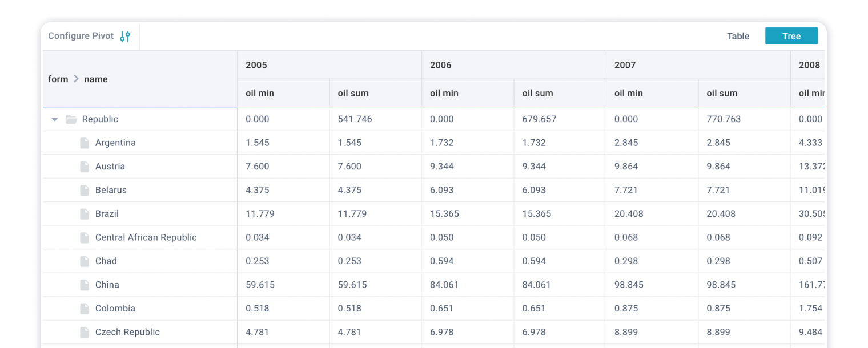Sort by oil sum under 2005

click(376, 93)
